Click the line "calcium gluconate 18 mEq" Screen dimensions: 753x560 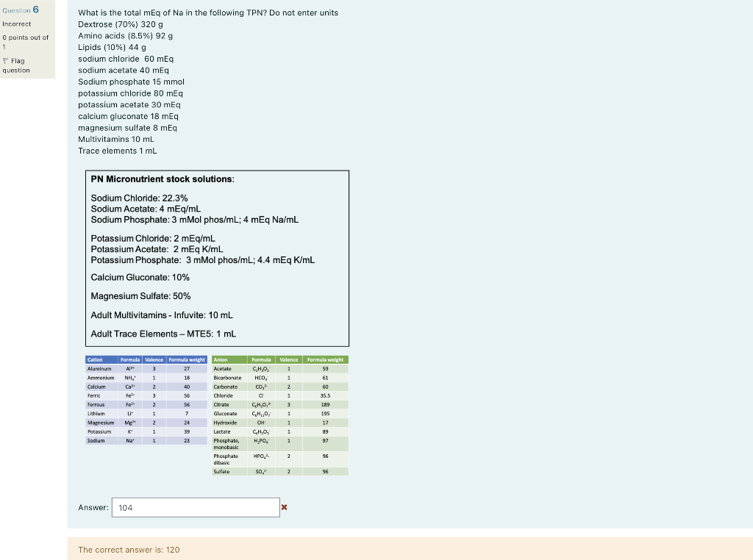pyautogui.click(x=128, y=117)
